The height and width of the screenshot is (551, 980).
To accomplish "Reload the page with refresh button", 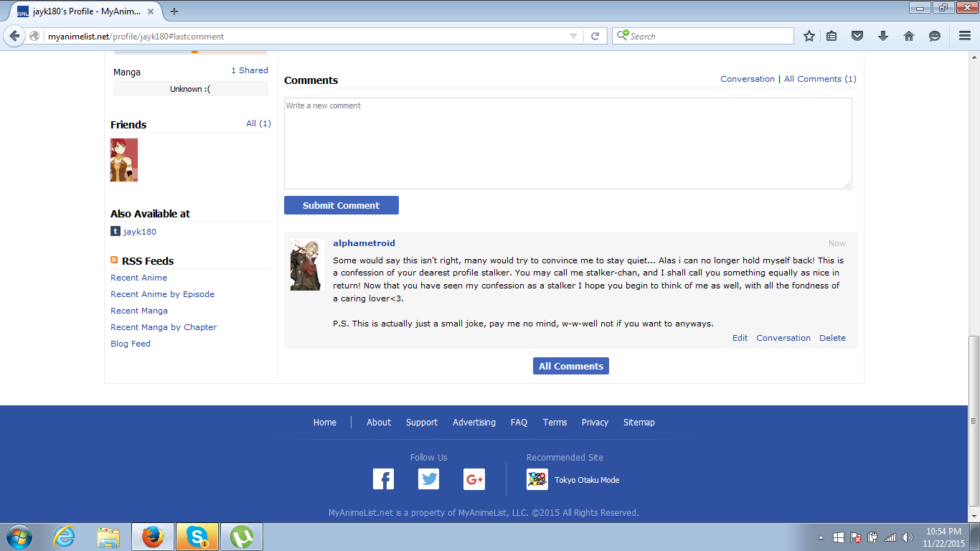I will pyautogui.click(x=595, y=36).
